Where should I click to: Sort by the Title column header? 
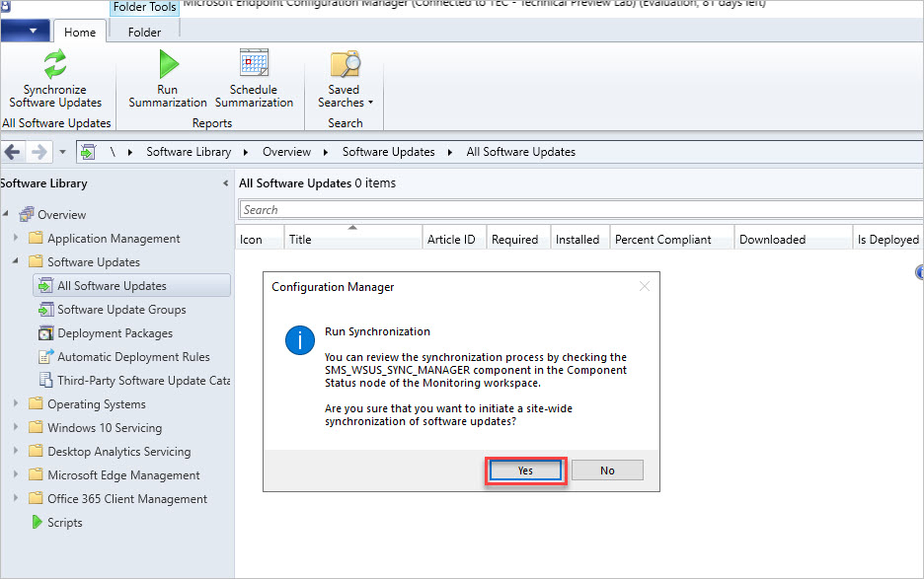point(353,239)
